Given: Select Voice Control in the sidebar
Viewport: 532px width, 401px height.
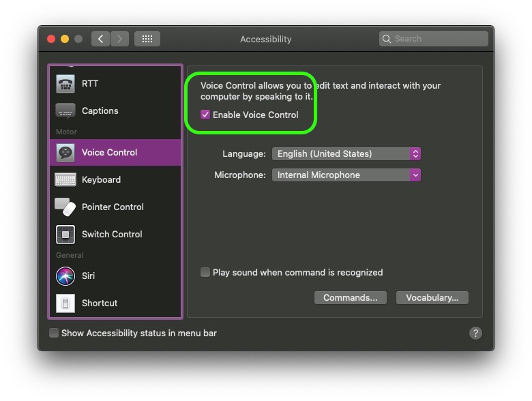Looking at the screenshot, I should click(115, 153).
